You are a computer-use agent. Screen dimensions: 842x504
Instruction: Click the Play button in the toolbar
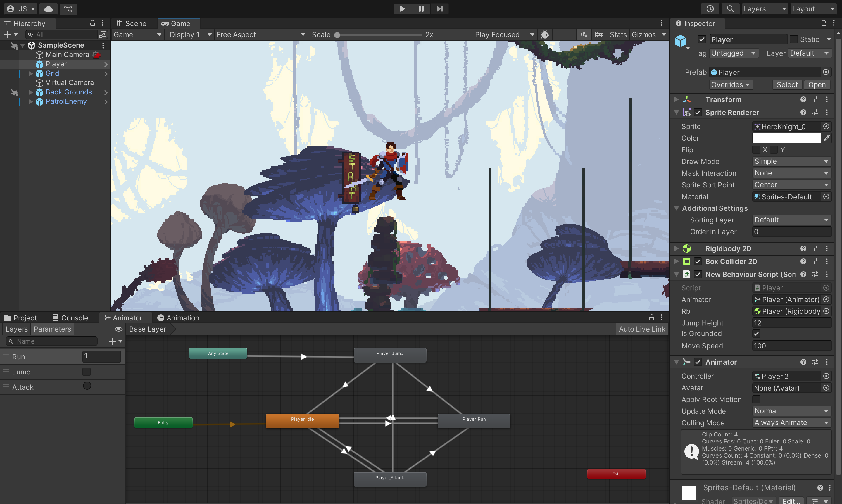click(x=402, y=9)
